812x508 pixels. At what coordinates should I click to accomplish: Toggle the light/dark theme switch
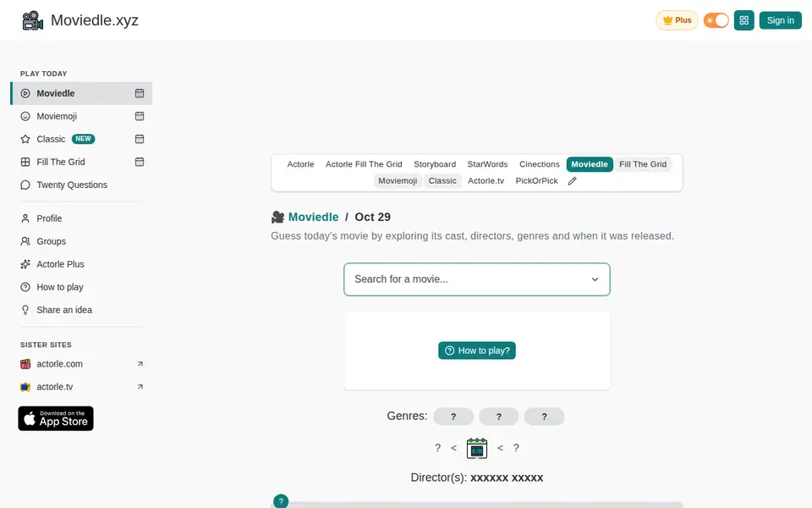pyautogui.click(x=716, y=20)
